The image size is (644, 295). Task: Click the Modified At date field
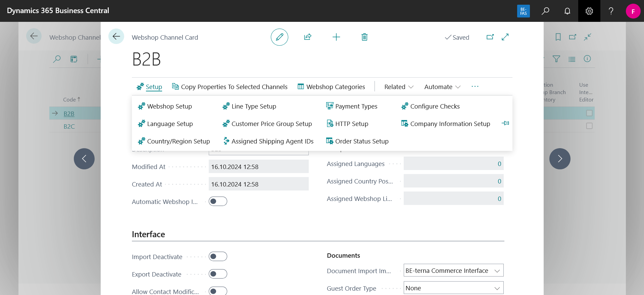(x=259, y=166)
